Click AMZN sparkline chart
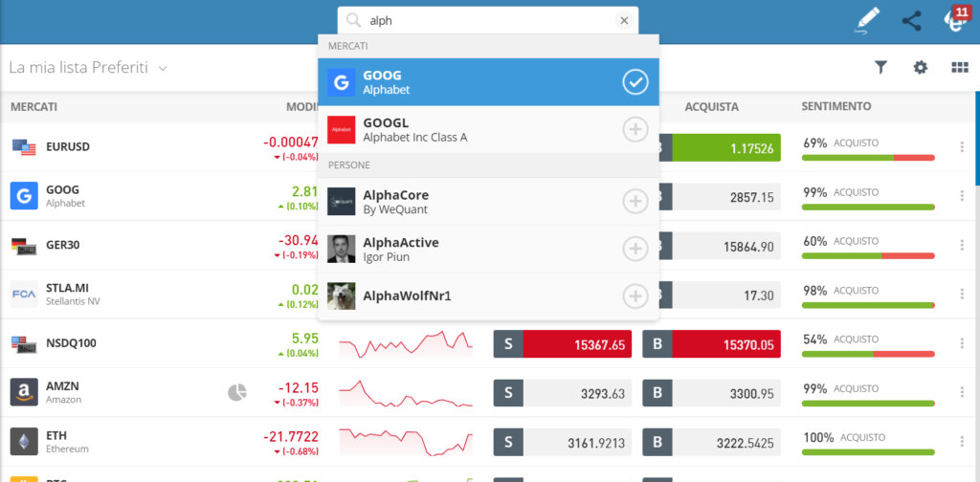Screen dimensions: 980x482 (406, 393)
